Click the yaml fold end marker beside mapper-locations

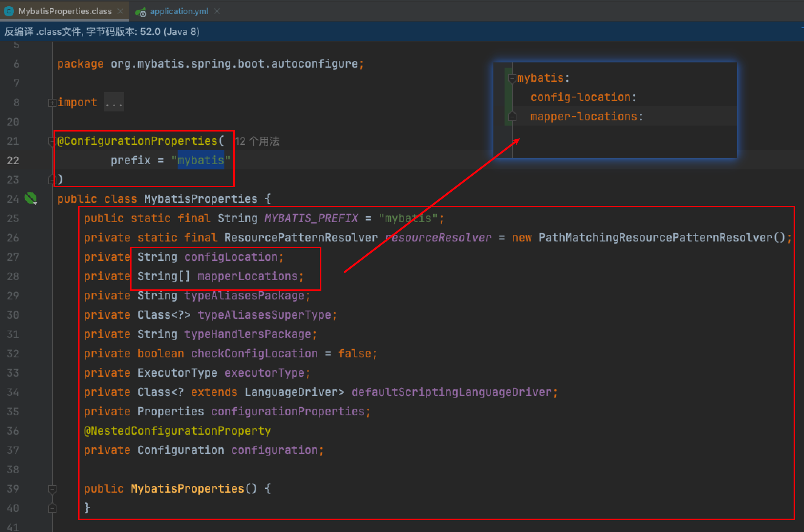[x=512, y=117]
